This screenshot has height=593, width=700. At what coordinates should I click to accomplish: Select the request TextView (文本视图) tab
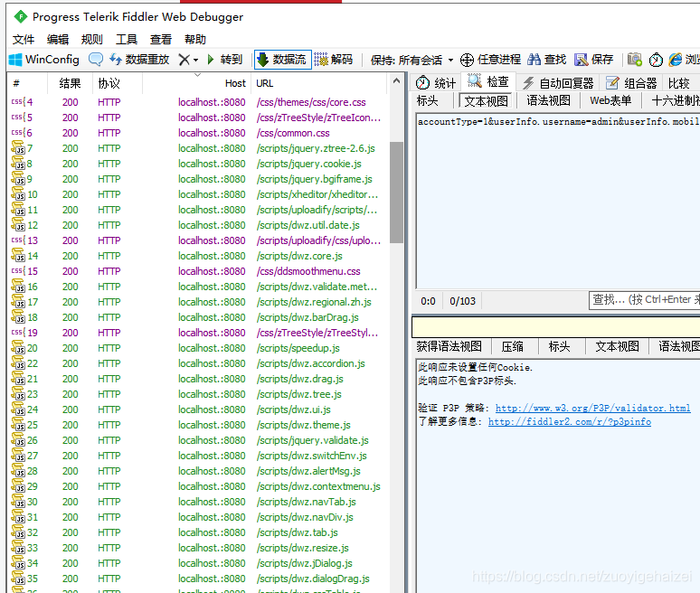tap(486, 101)
